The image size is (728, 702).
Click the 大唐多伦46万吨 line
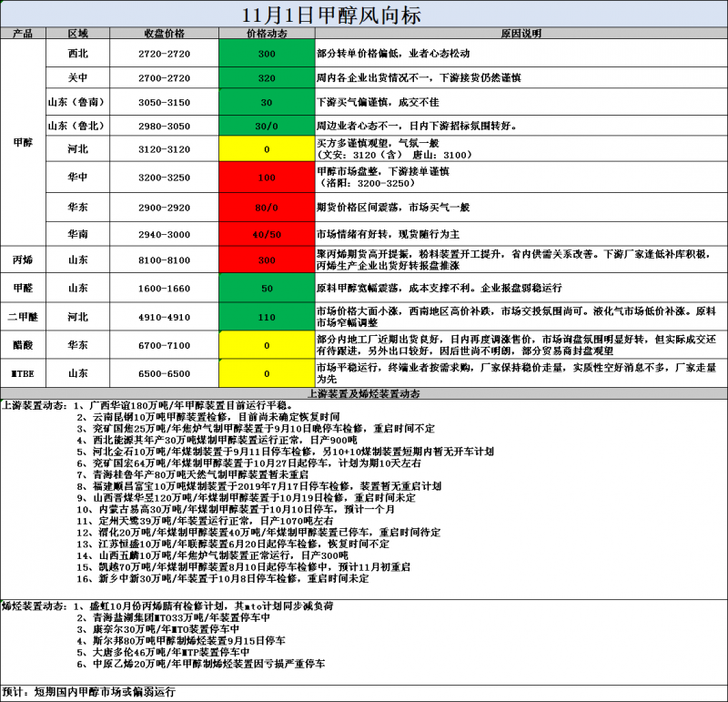coord(163,652)
